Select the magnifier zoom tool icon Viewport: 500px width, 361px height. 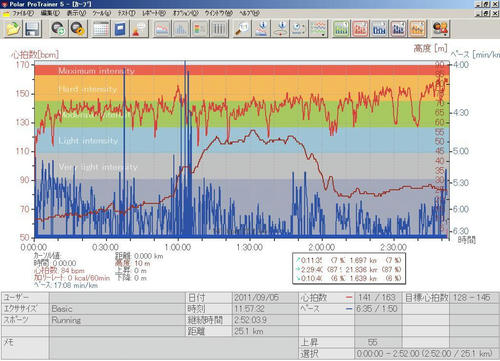242,28
